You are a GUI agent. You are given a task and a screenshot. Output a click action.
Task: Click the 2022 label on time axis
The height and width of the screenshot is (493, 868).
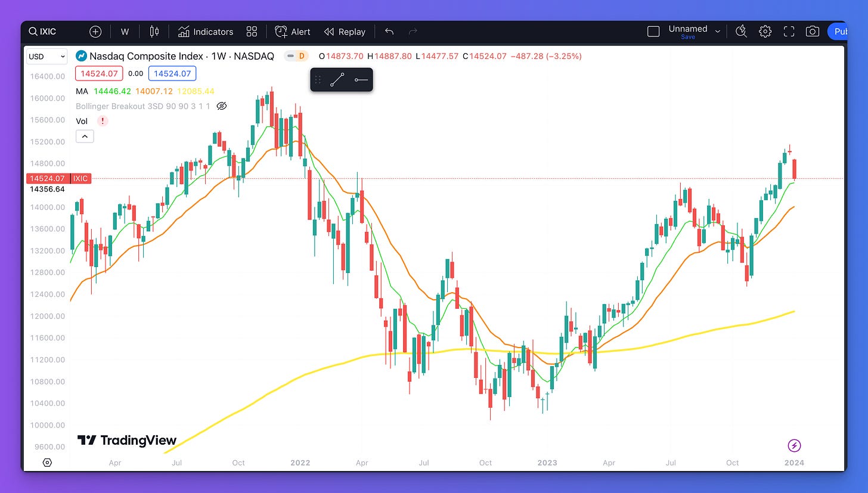tap(300, 463)
